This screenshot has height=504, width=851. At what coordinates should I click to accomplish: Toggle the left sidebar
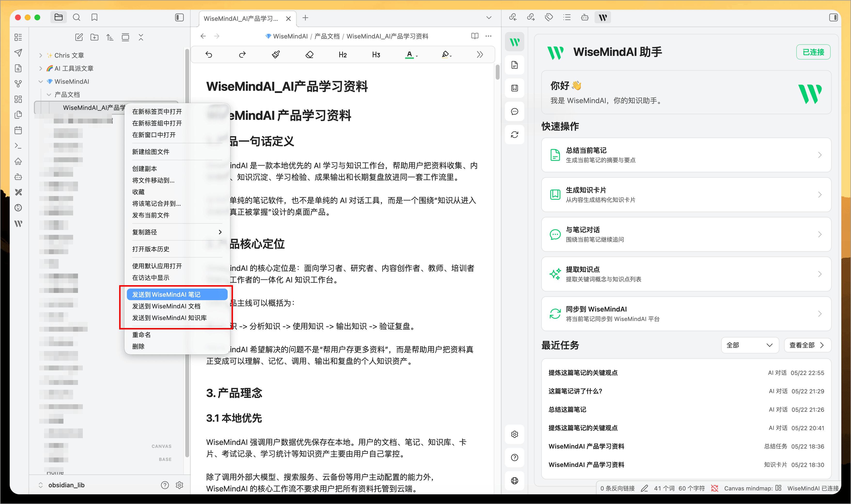click(x=179, y=17)
